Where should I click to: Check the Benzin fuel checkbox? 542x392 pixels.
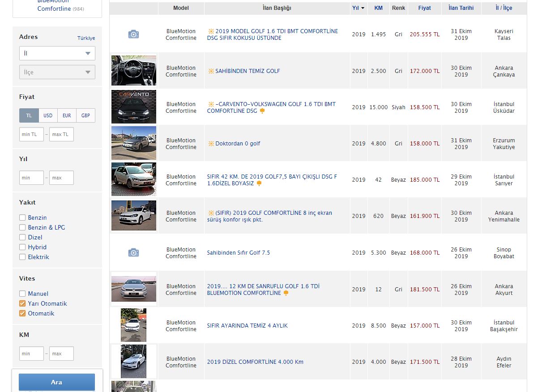pos(22,217)
